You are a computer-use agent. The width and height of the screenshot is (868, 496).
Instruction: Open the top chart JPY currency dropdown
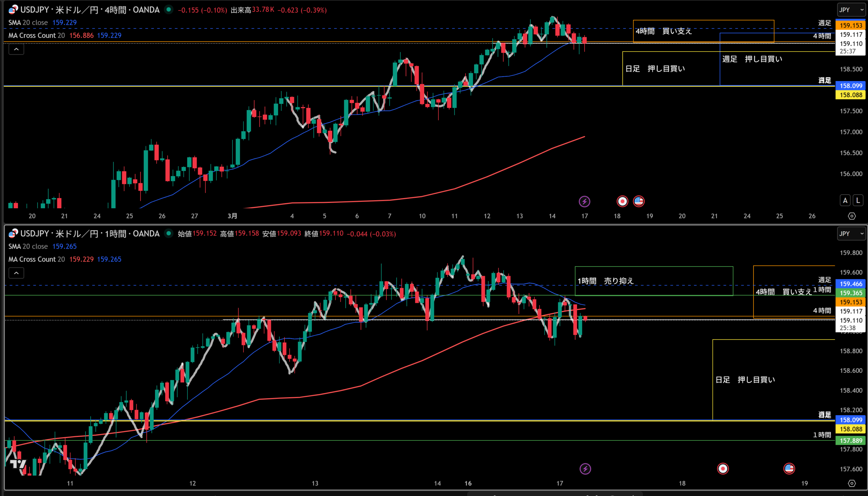851,10
